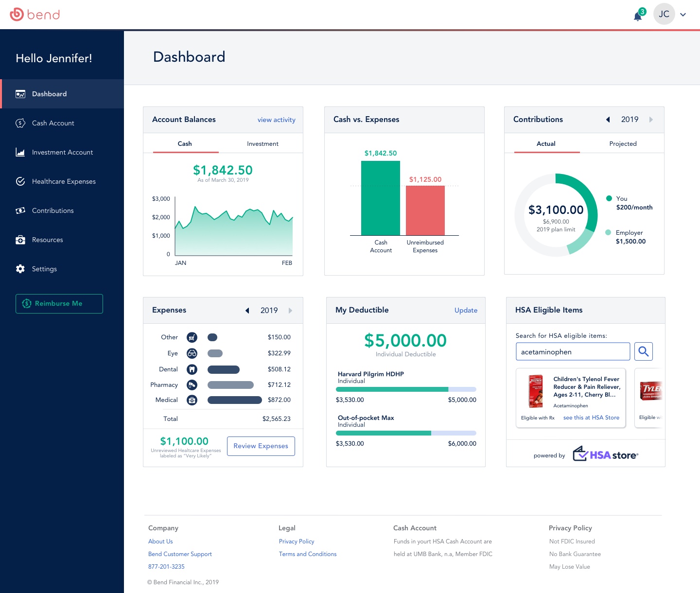Click the Medical expenses bar

point(235,400)
